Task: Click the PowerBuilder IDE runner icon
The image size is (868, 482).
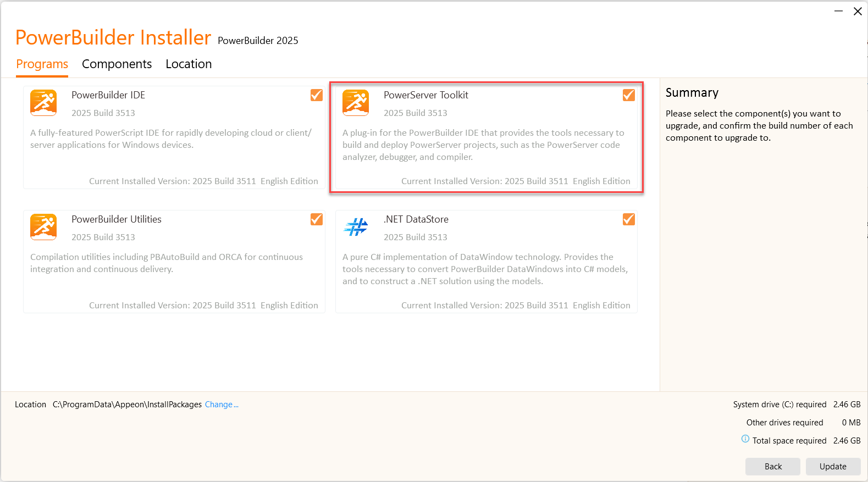Action: (x=43, y=103)
